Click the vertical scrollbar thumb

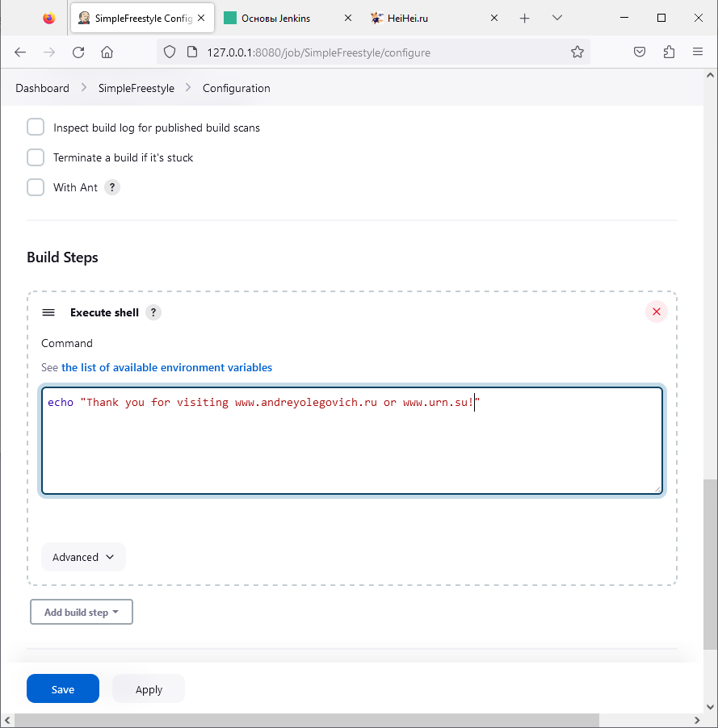tap(710, 565)
